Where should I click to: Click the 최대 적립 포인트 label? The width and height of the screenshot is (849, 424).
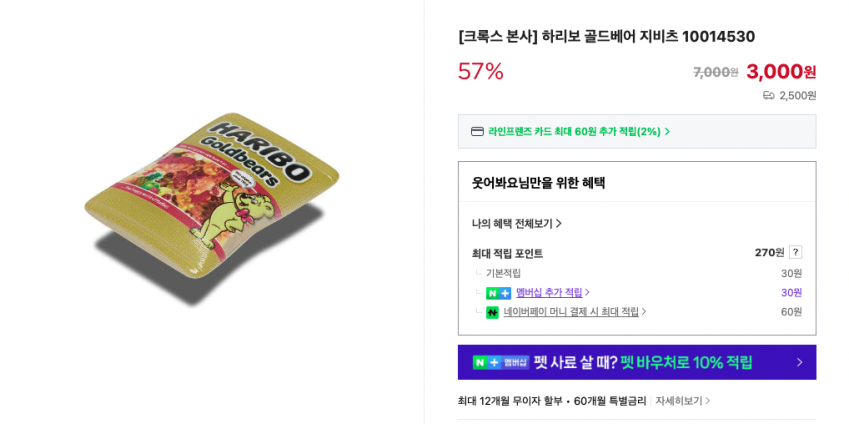pyautogui.click(x=507, y=253)
